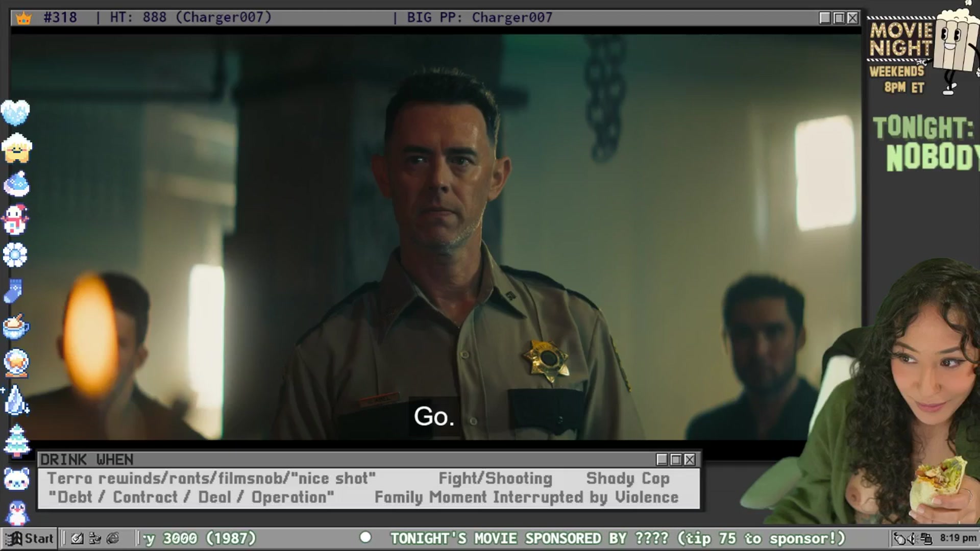The image size is (980, 551).
Task: Click 'Family Moment Interrupted by Violence' text
Action: (x=527, y=497)
